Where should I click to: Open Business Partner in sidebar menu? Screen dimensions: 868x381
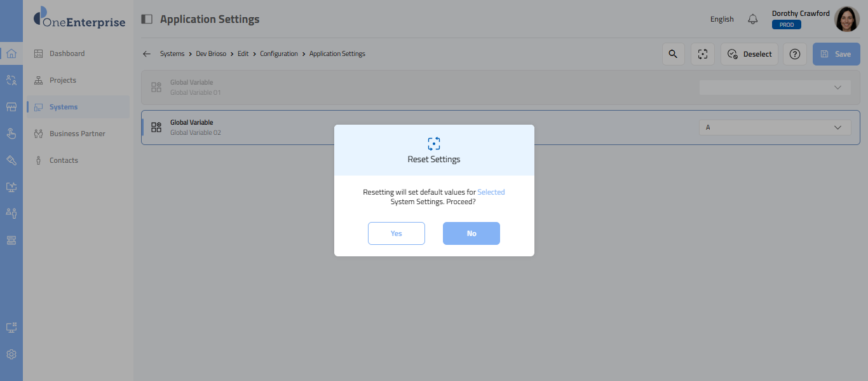point(77,134)
